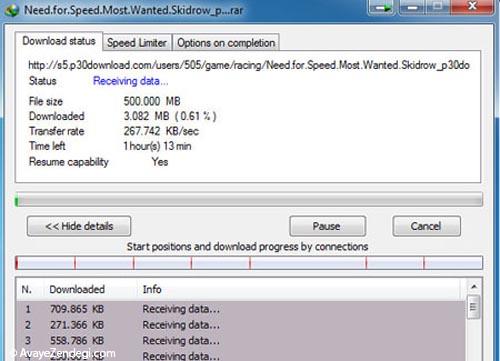Switch to the Download status tab

pyautogui.click(x=59, y=41)
